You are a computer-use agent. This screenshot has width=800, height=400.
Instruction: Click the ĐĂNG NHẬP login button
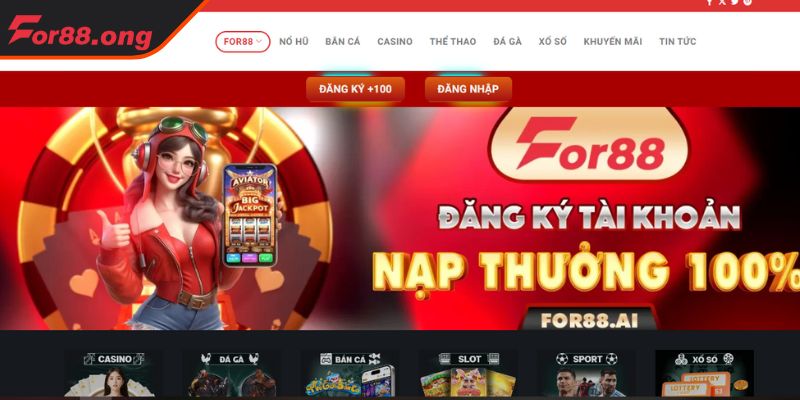468,89
